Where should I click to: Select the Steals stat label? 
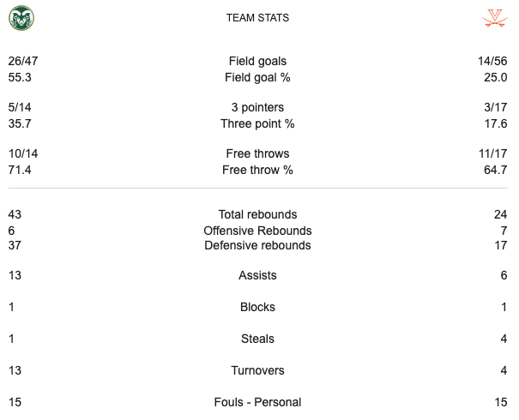click(x=257, y=339)
